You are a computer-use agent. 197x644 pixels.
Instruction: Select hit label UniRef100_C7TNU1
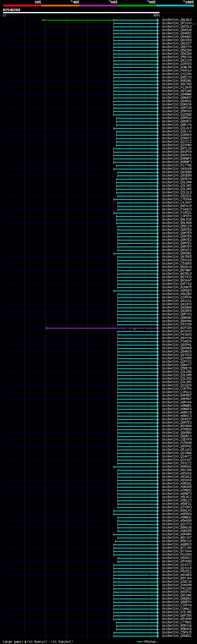(177, 622)
